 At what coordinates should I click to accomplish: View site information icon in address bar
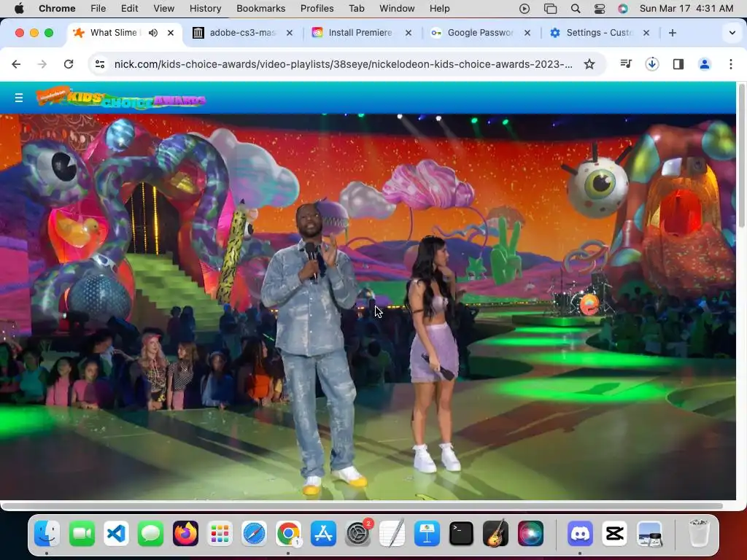tap(99, 64)
